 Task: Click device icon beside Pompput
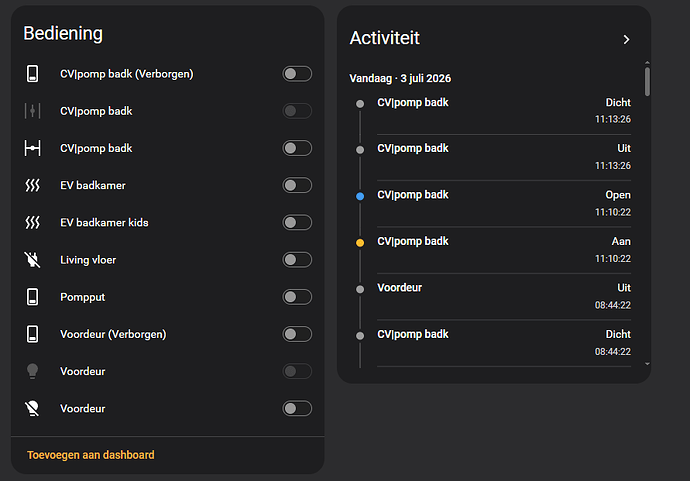point(32,297)
